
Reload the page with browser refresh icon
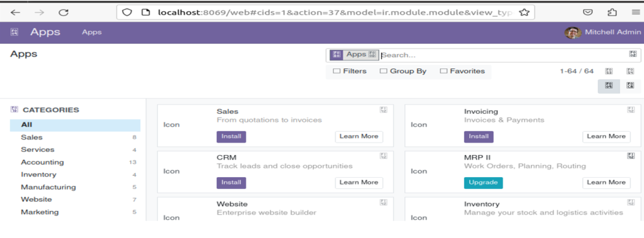click(x=64, y=13)
